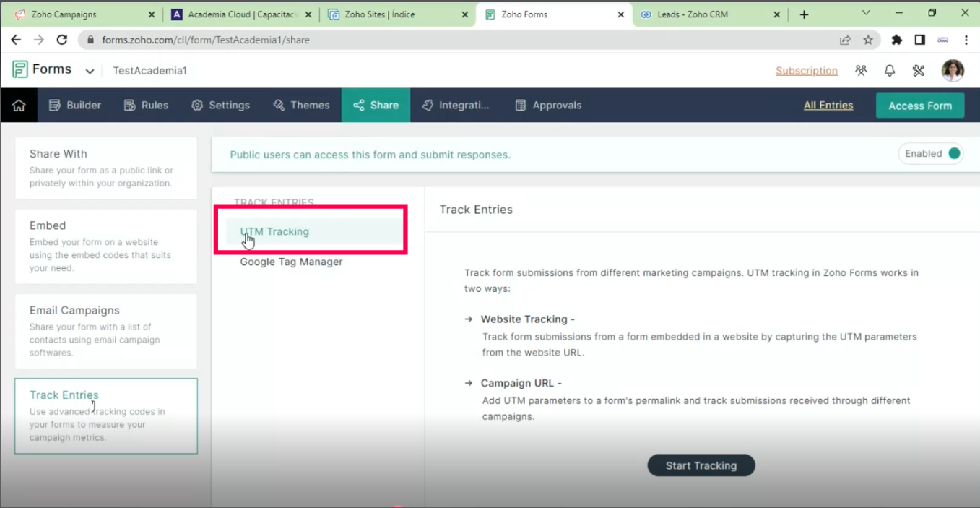The width and height of the screenshot is (980, 508).
Task: Open the users/collaborators icon in header
Action: click(861, 71)
